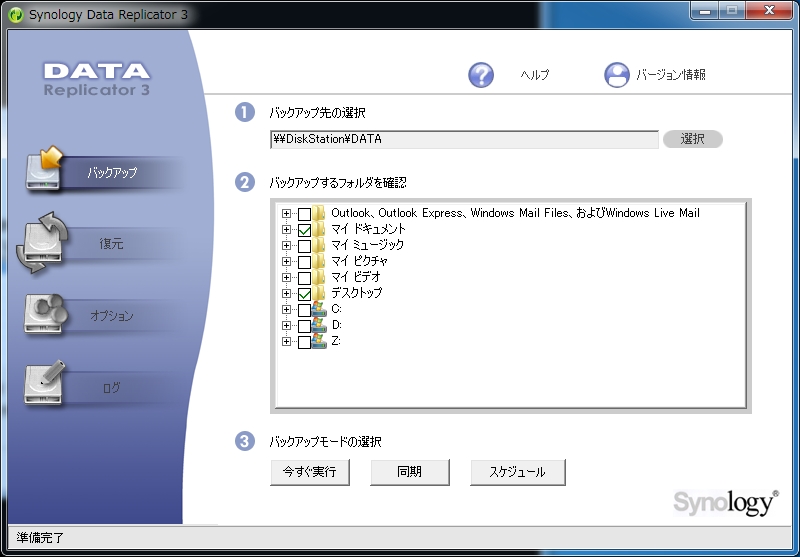Open the ヘルプ link

pos(535,75)
